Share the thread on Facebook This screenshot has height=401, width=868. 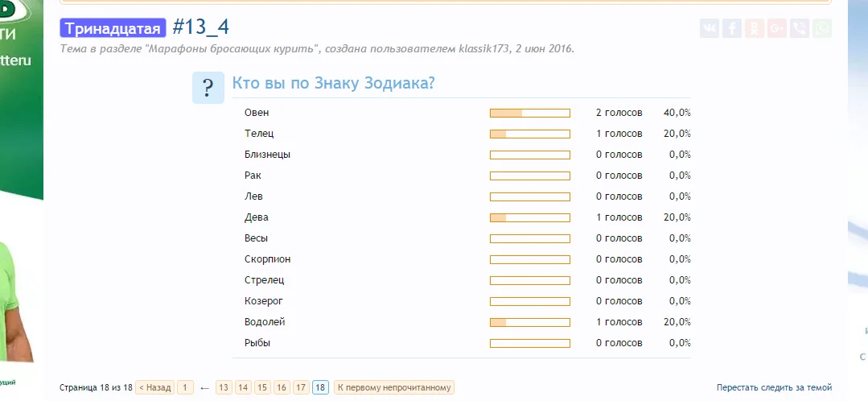pos(732,28)
